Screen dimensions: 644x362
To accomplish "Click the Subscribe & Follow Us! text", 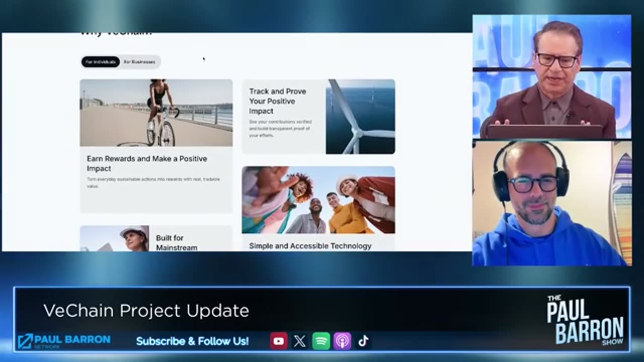I will click(192, 341).
